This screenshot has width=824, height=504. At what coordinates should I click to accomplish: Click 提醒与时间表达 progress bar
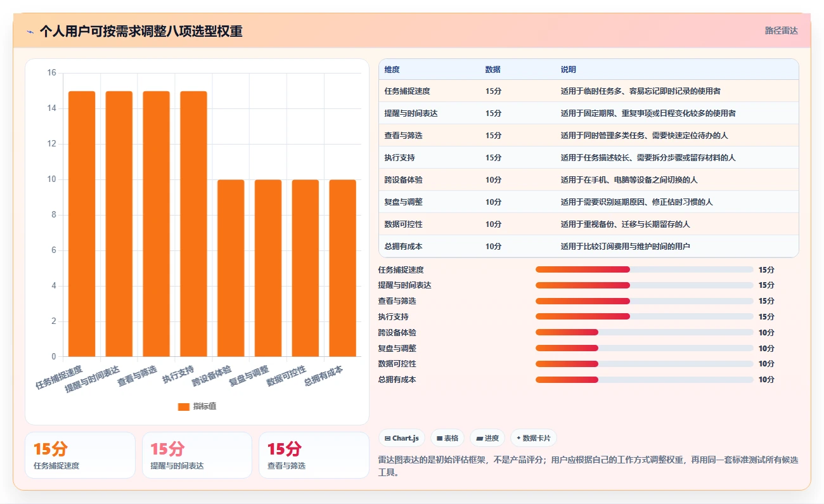click(x=645, y=285)
